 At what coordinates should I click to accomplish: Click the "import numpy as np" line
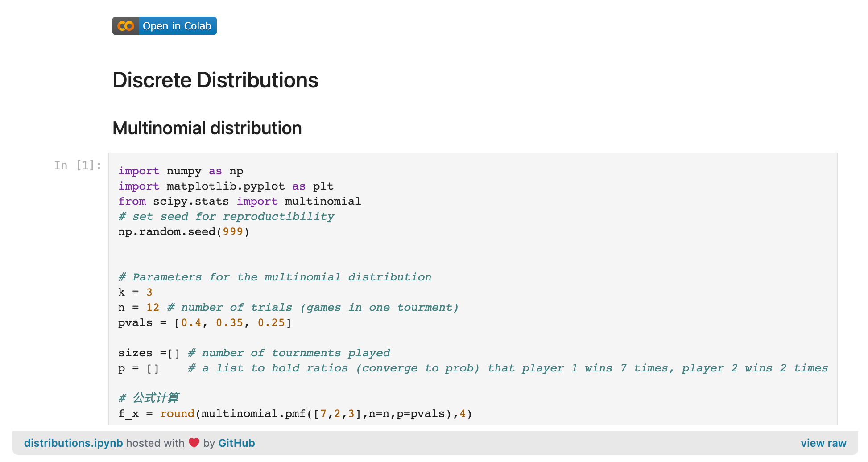pyautogui.click(x=181, y=171)
